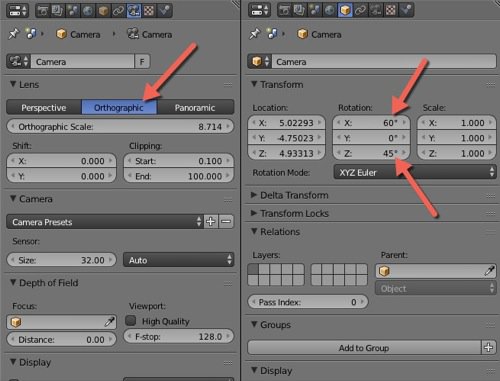The image size is (500, 381).
Task: Open the World tab in the Lens properties panel
Action: [x=88, y=11]
